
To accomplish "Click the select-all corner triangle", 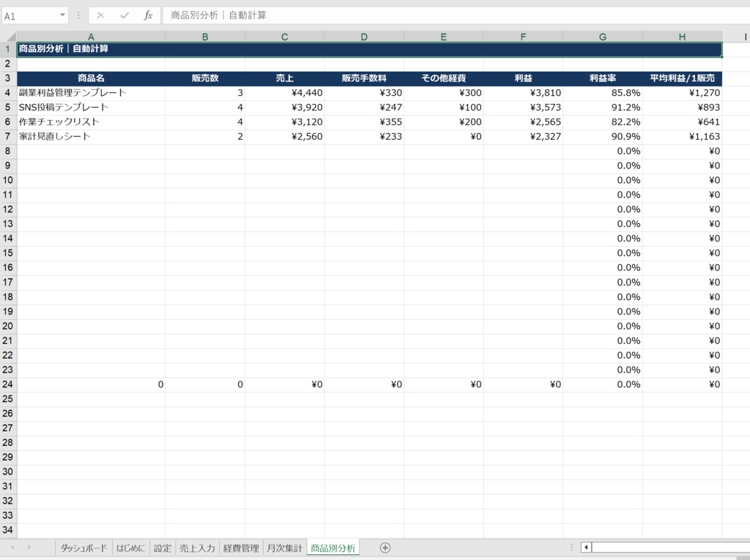I will click(x=10, y=37).
